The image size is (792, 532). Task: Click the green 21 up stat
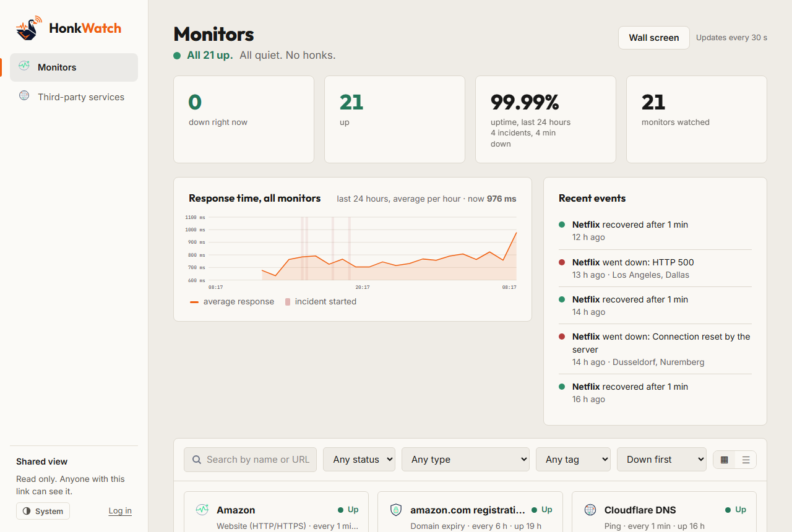point(395,119)
